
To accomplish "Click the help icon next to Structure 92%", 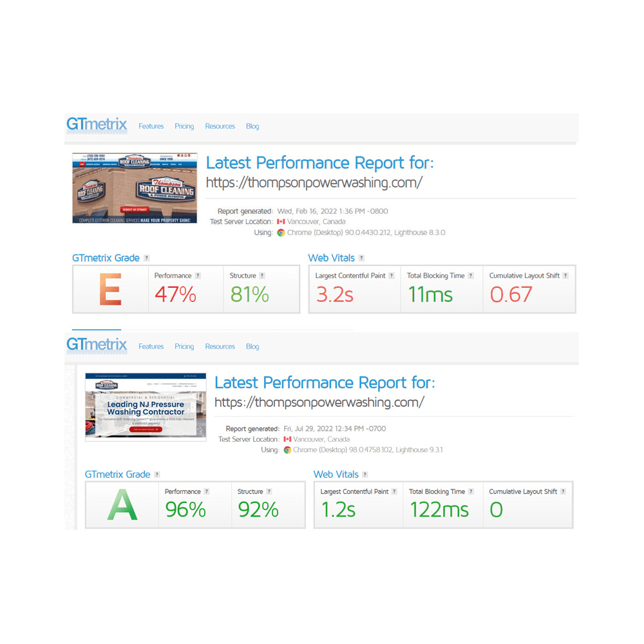I will point(269,491).
